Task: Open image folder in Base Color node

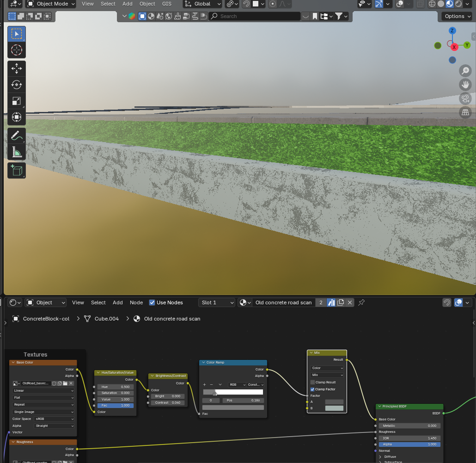Action: tap(65, 383)
